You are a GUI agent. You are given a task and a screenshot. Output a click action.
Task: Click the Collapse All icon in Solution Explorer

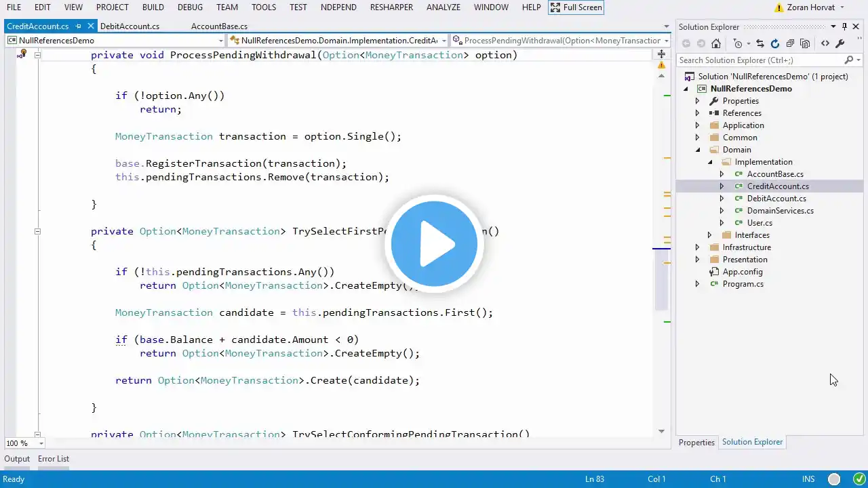click(x=790, y=43)
